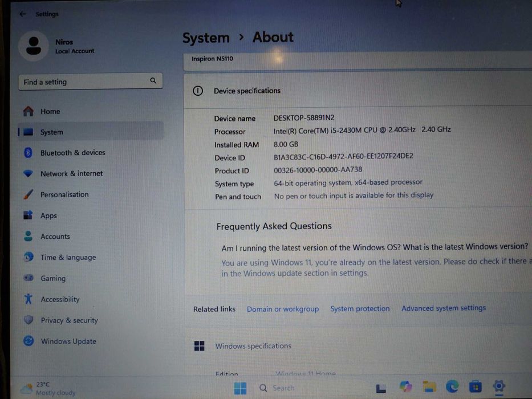Viewport: 532px width, 399px height.
Task: Collapse the Windows specifications section header
Action: coord(358,346)
